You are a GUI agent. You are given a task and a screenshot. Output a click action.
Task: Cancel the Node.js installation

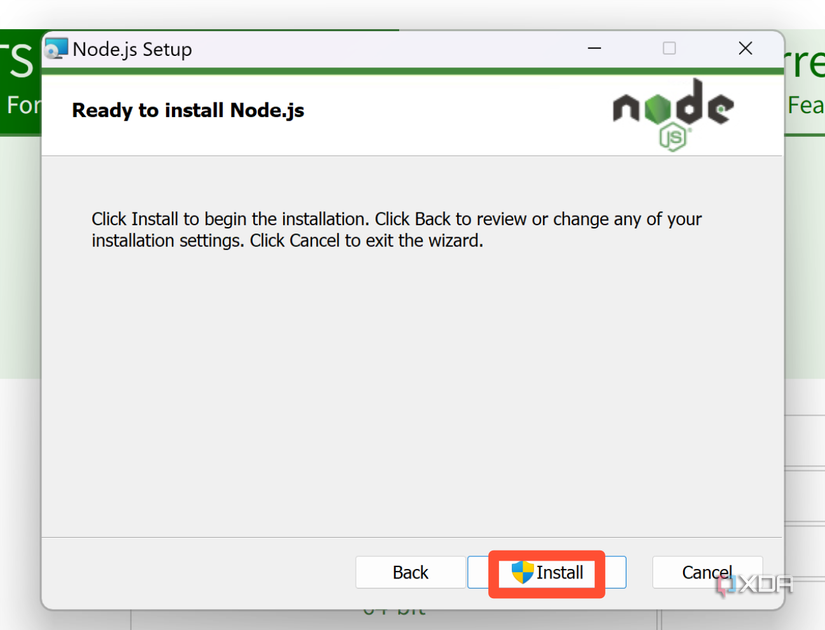coord(707,572)
